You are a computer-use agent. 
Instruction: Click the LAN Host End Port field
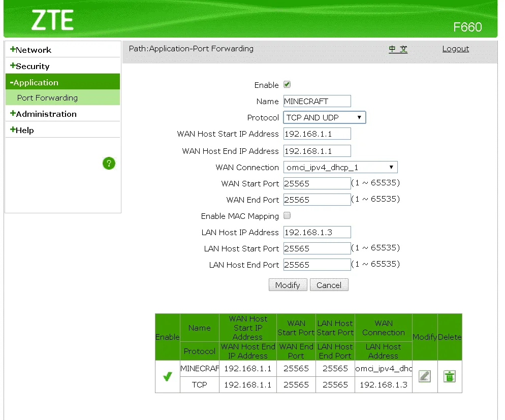click(317, 265)
